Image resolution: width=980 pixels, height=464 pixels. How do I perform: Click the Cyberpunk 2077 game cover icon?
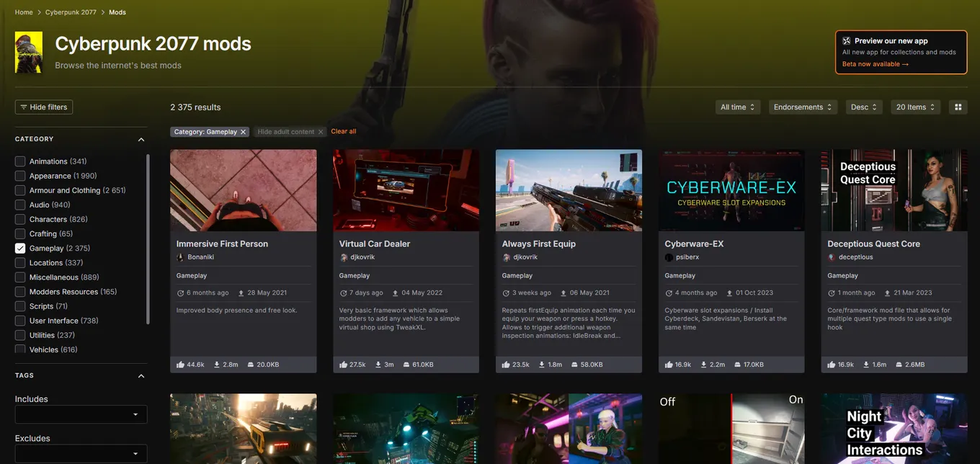coord(29,52)
